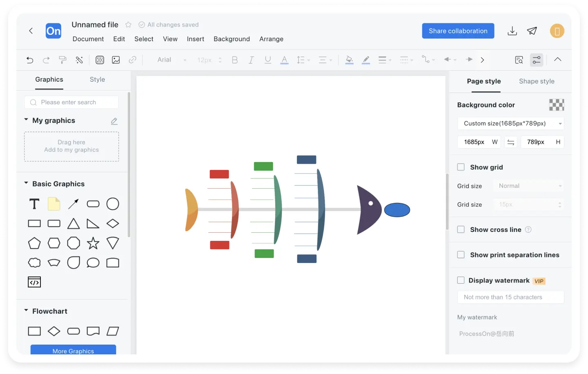Click the Share collaboration button

click(x=458, y=31)
